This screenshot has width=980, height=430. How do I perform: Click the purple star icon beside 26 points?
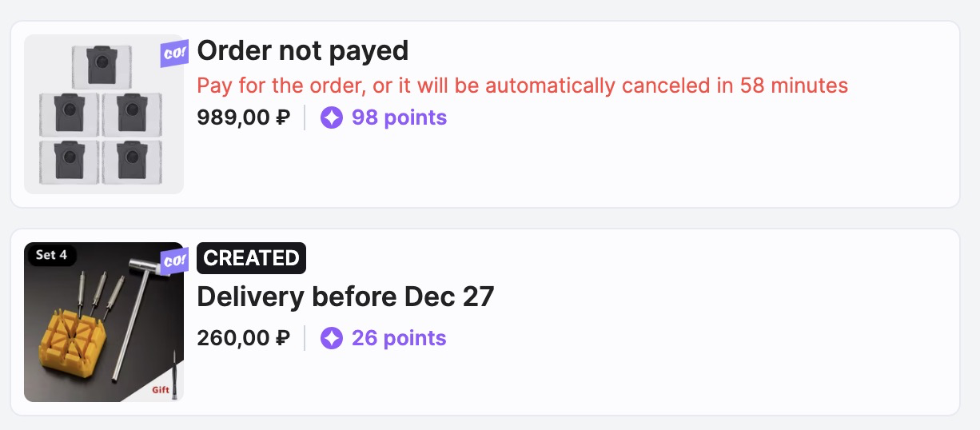[x=331, y=338]
